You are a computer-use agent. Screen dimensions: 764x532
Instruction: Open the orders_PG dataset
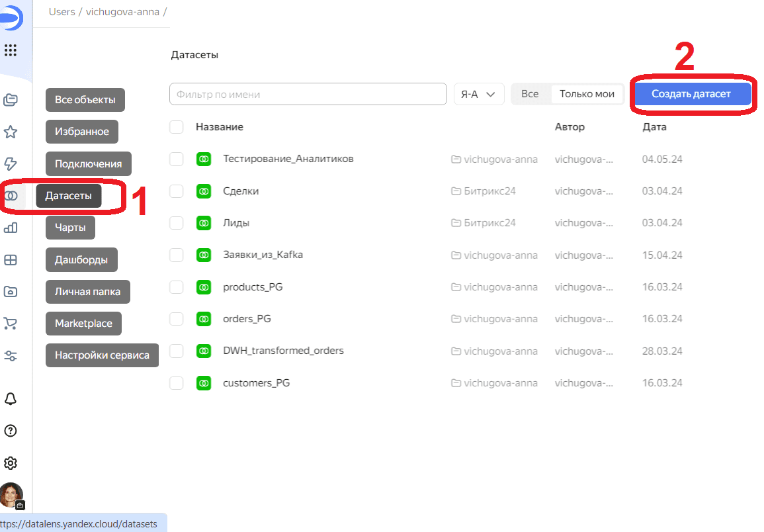point(247,319)
